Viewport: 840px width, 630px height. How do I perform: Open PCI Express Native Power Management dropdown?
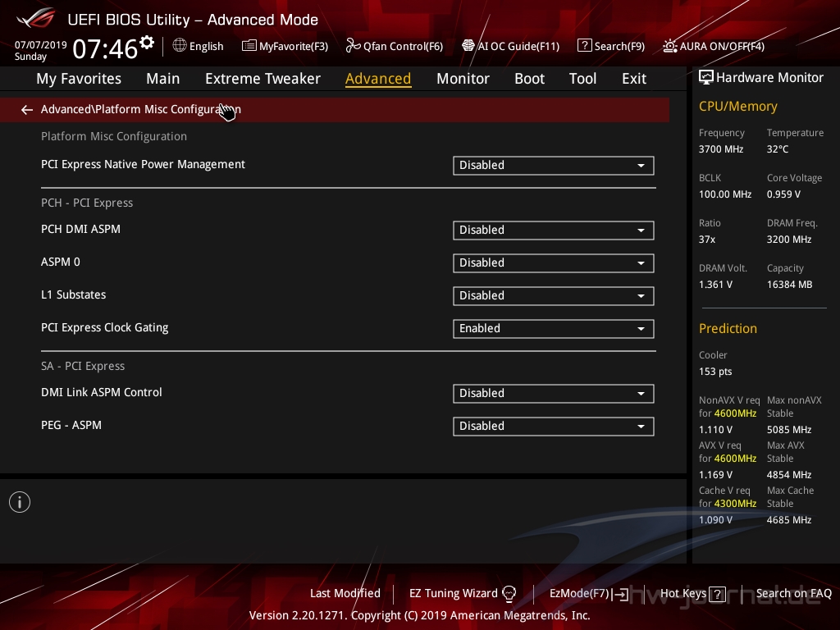pos(554,166)
